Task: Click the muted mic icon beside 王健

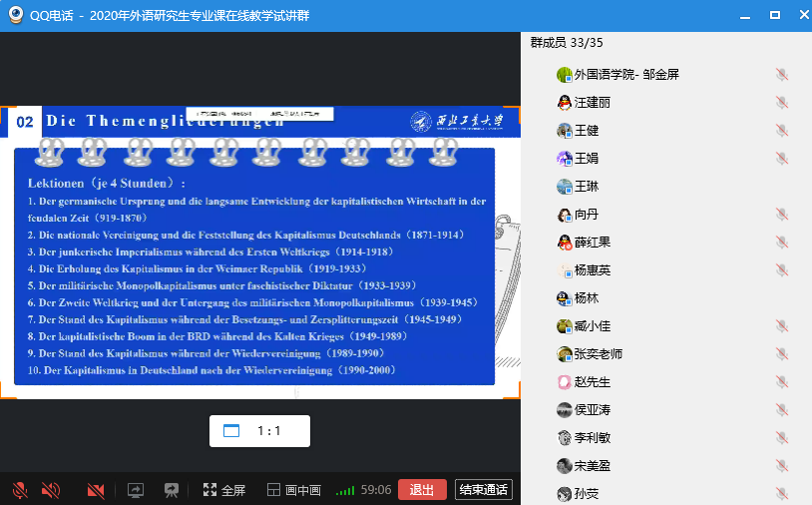Action: tap(782, 131)
